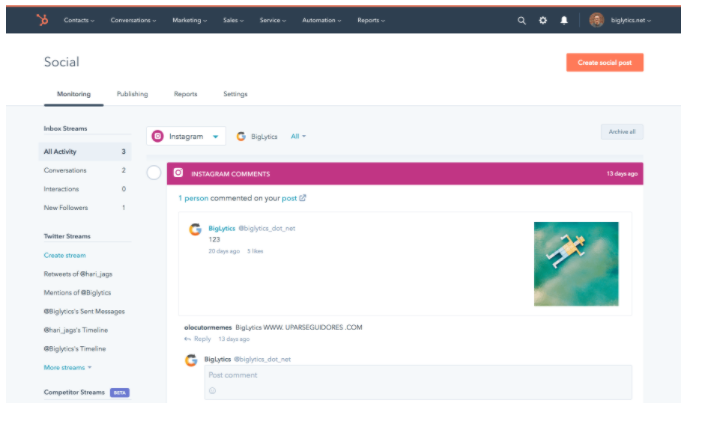Click Create social post button

605,62
